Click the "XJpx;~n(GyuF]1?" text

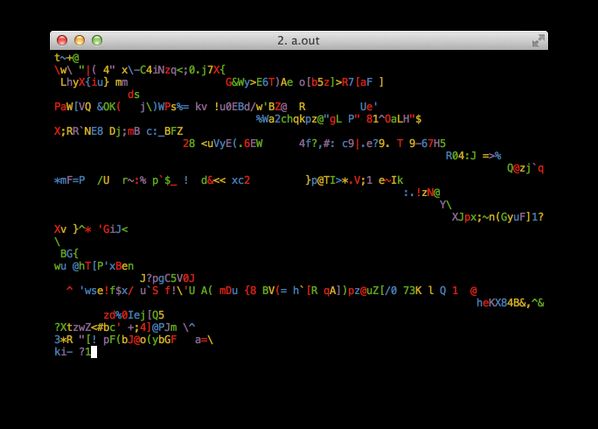coord(498,217)
